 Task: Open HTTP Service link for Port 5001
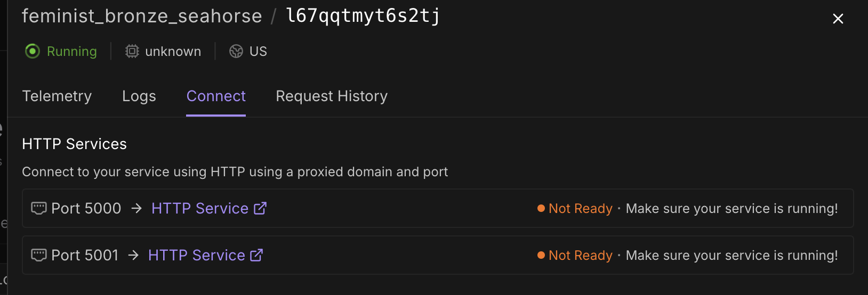click(x=197, y=255)
